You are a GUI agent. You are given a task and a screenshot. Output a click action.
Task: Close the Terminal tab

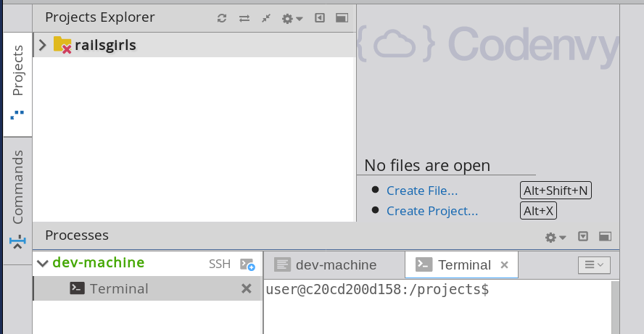(504, 265)
